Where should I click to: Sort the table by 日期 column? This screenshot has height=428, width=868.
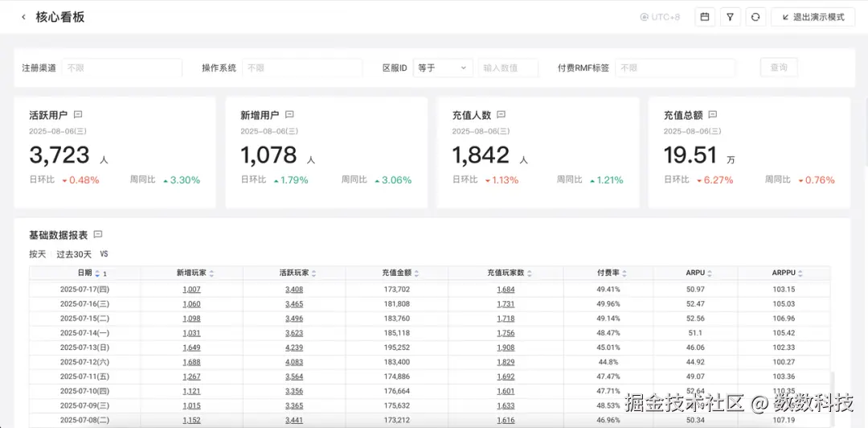(97, 274)
